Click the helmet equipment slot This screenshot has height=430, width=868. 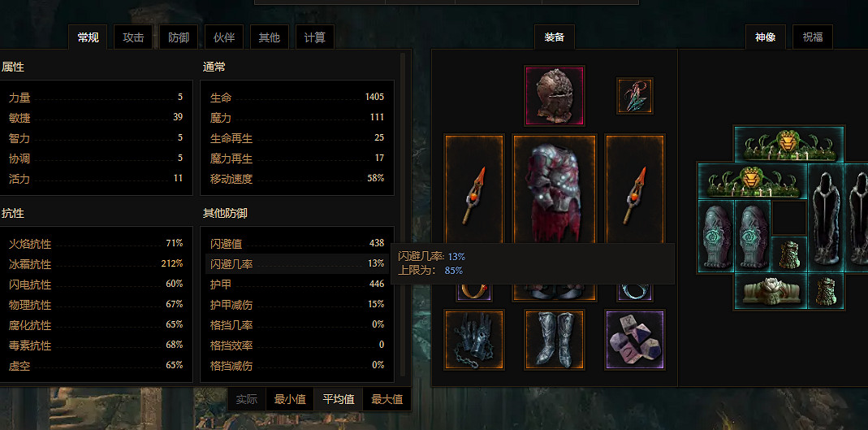coord(554,96)
